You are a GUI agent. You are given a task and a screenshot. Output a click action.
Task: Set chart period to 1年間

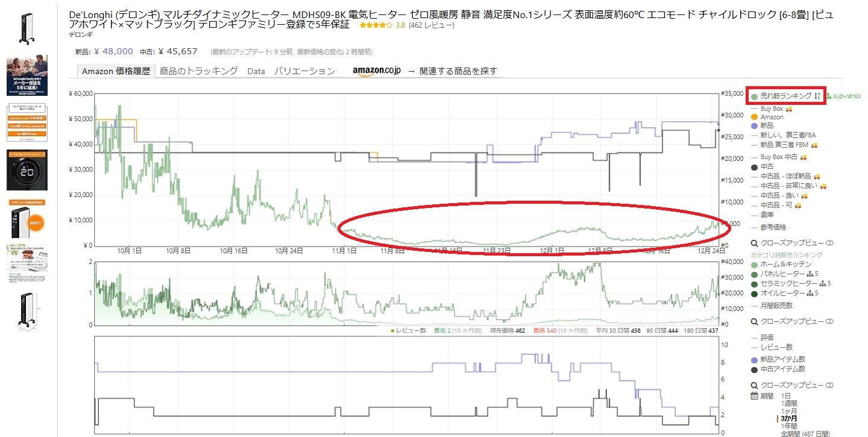[789, 425]
